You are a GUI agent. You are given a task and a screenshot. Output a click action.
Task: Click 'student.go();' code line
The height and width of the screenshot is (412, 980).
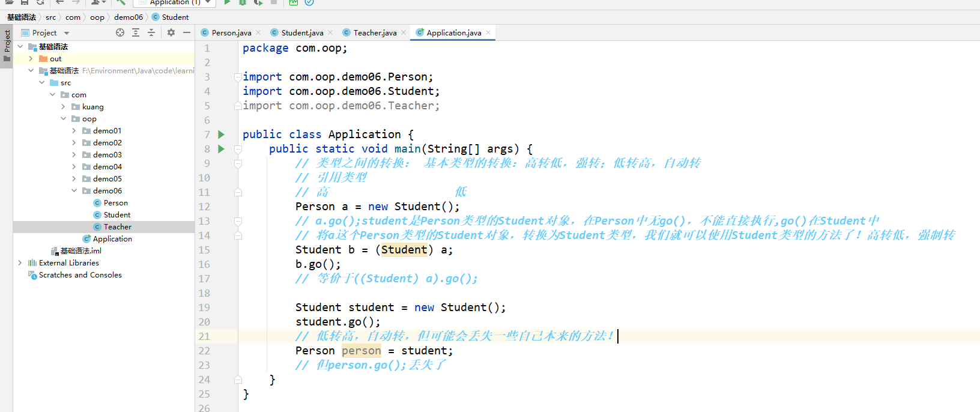click(x=338, y=322)
